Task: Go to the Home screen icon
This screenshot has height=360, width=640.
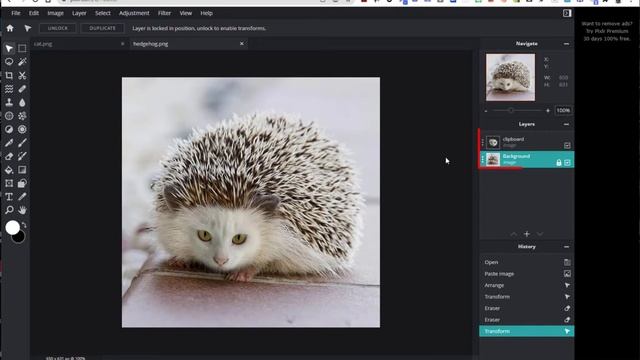Action: point(10,28)
